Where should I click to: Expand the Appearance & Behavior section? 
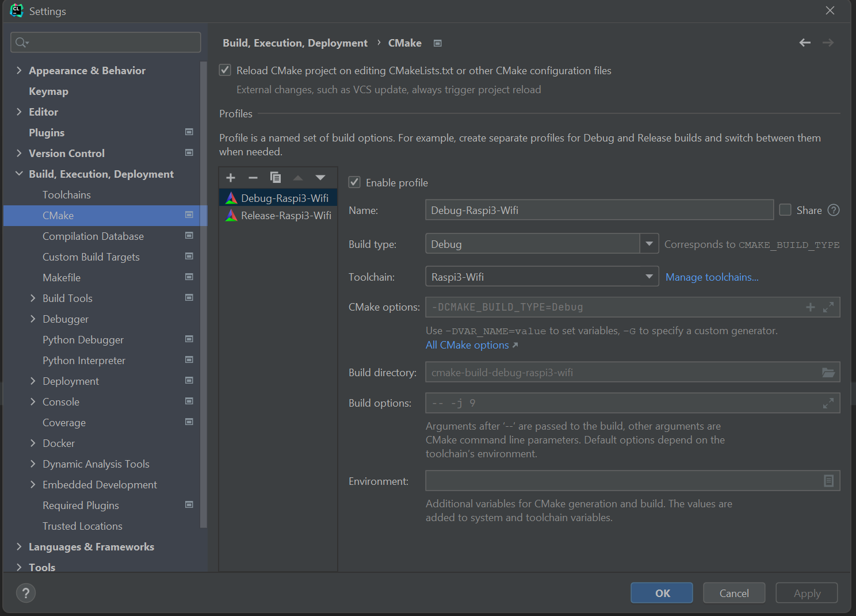pyautogui.click(x=19, y=70)
